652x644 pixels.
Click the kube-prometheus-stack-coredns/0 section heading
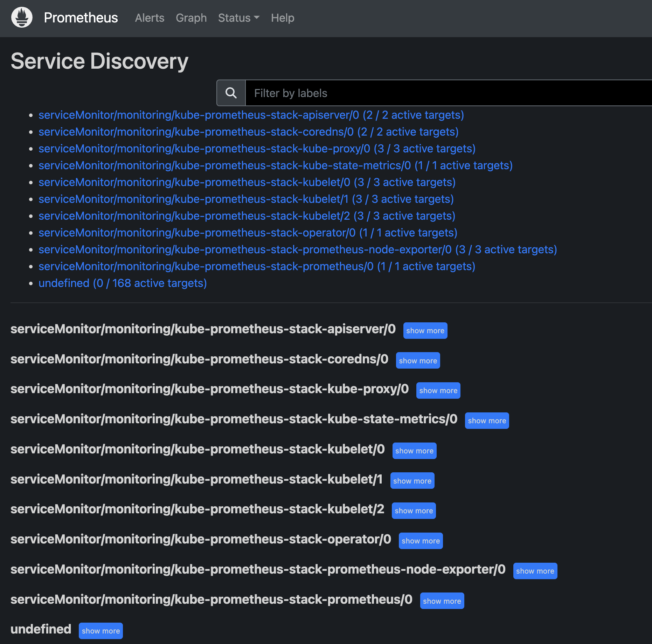[x=199, y=359]
